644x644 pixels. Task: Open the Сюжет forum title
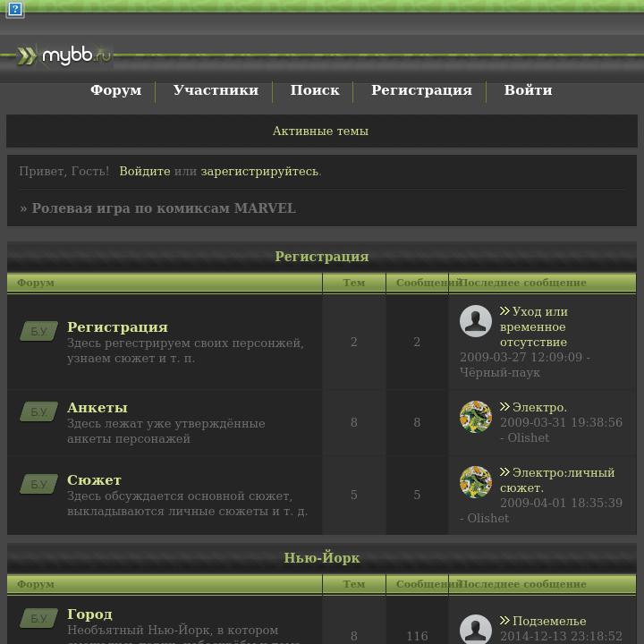coord(94,479)
